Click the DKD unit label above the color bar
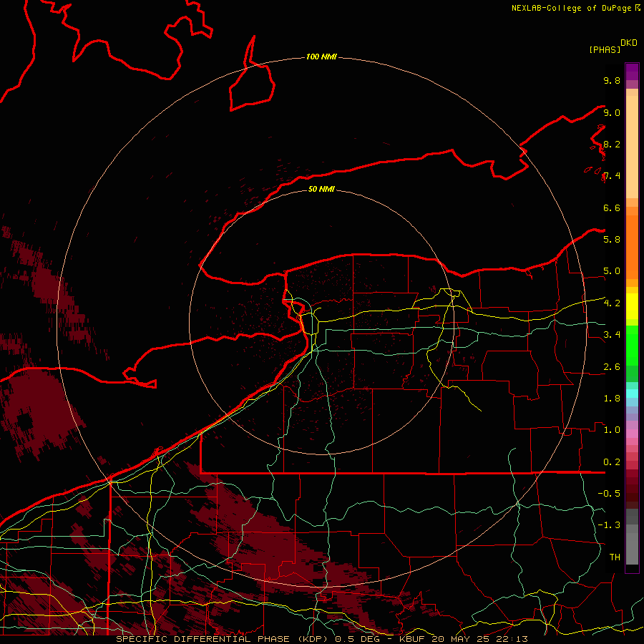The height and width of the screenshot is (644, 644). [628, 43]
